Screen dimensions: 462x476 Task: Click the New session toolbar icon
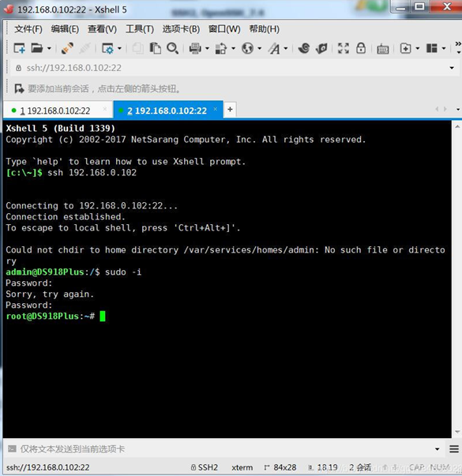(20, 48)
